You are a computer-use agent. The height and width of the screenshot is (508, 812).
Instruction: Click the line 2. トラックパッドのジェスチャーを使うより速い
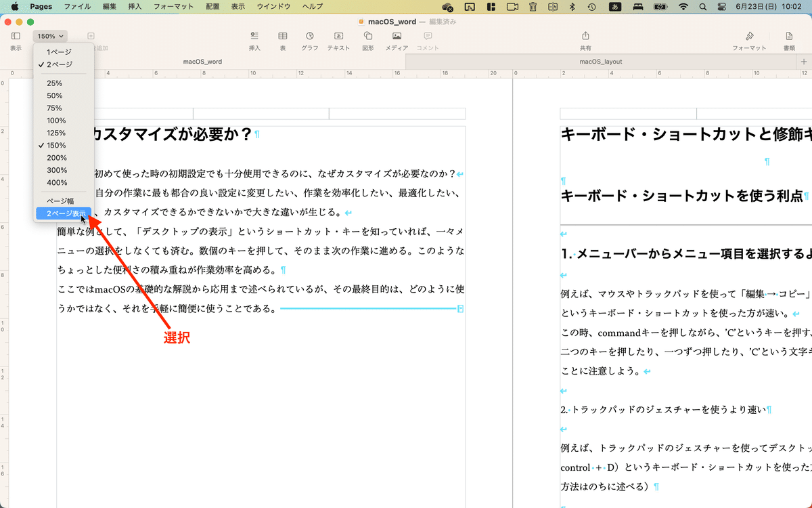pyautogui.click(x=664, y=410)
